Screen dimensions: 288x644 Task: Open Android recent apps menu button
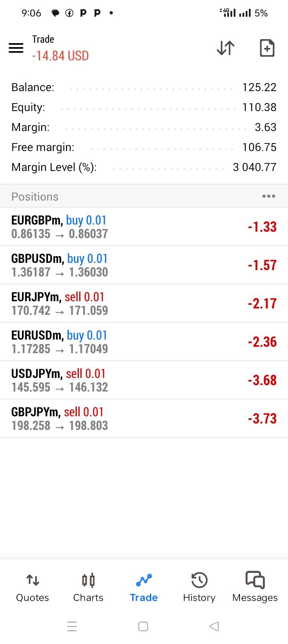pos(72,626)
